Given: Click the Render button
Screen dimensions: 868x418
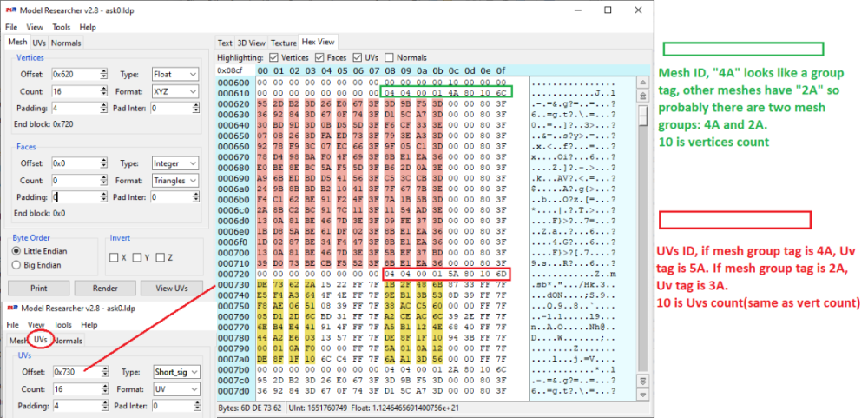Looking at the screenshot, I should coord(106,288).
